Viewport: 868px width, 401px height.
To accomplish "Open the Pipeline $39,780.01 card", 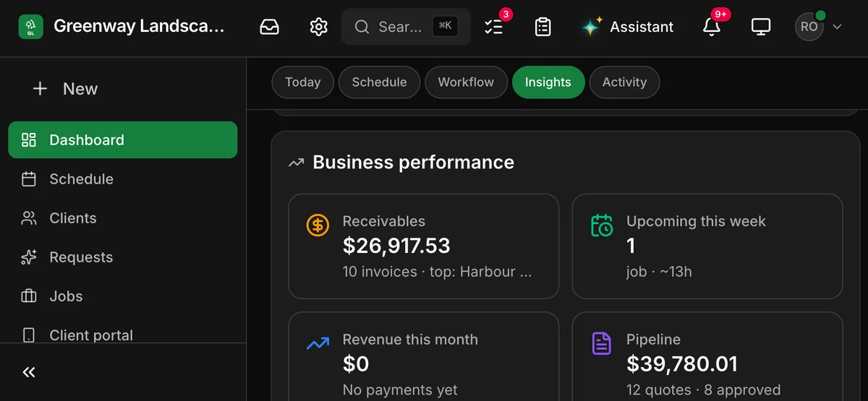I will point(707,357).
